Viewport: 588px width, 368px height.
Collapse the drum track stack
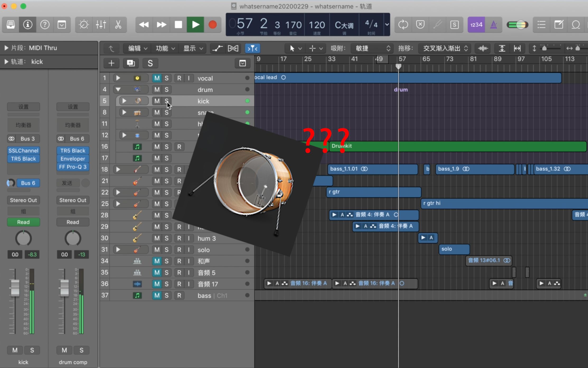tap(118, 89)
